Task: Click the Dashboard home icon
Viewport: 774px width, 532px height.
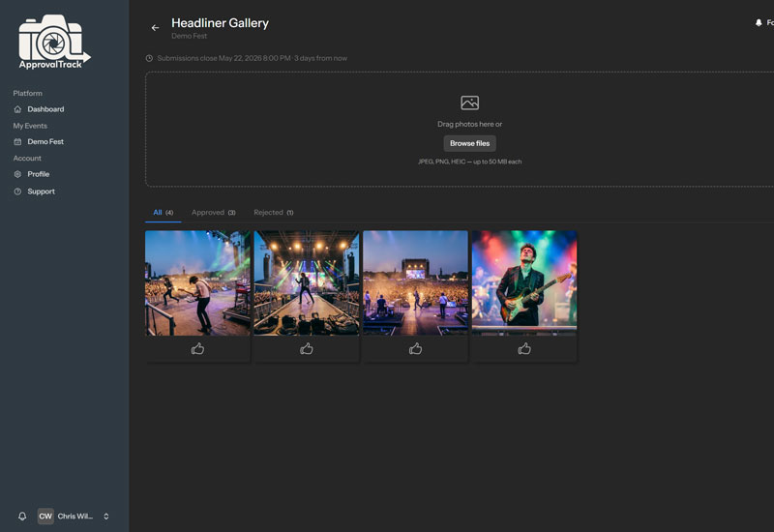Action: point(17,109)
